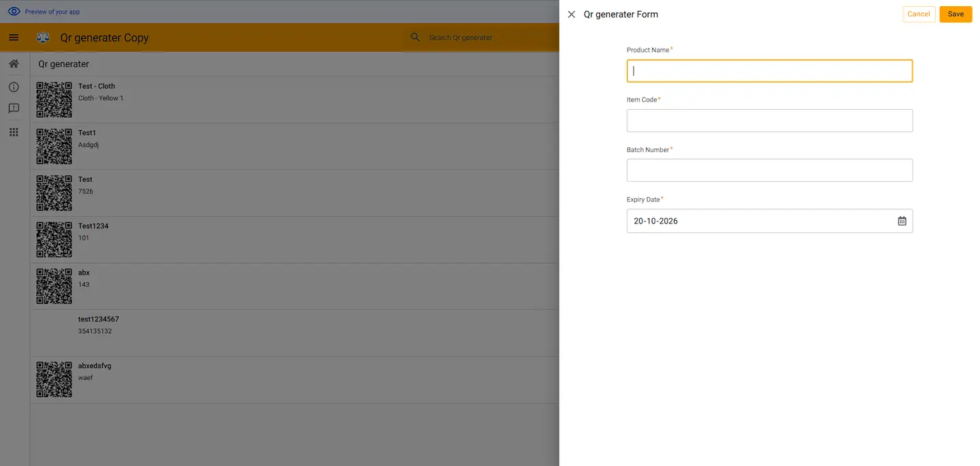This screenshot has width=980, height=466.
Task: Click the 'Product Name' field label
Action: pyautogui.click(x=648, y=50)
